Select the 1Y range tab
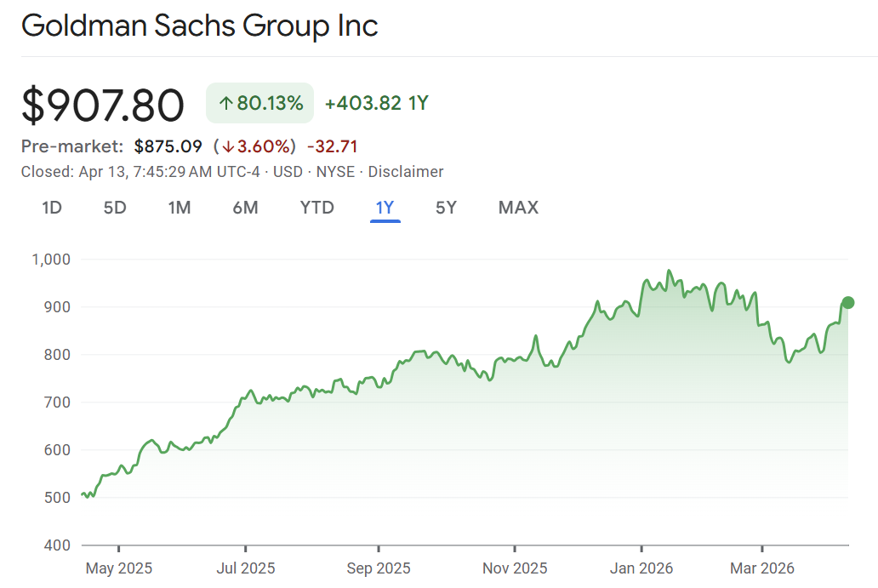 click(385, 208)
